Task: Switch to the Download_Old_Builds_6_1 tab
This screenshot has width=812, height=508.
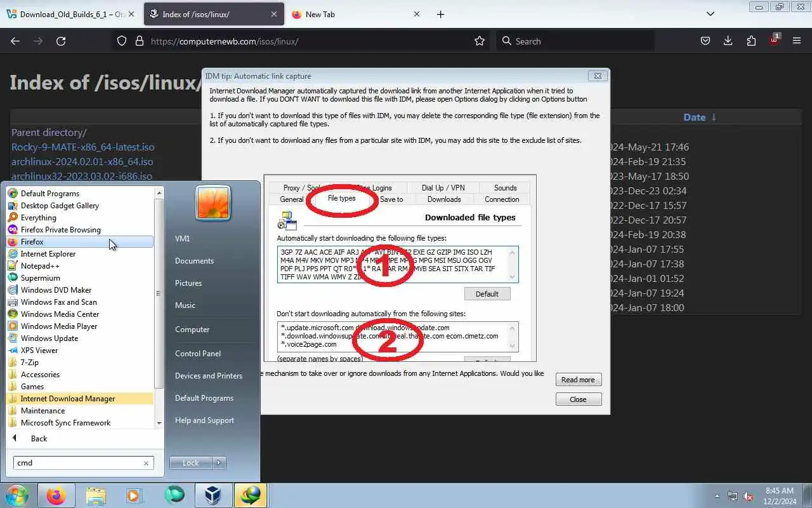Action: (x=71, y=14)
